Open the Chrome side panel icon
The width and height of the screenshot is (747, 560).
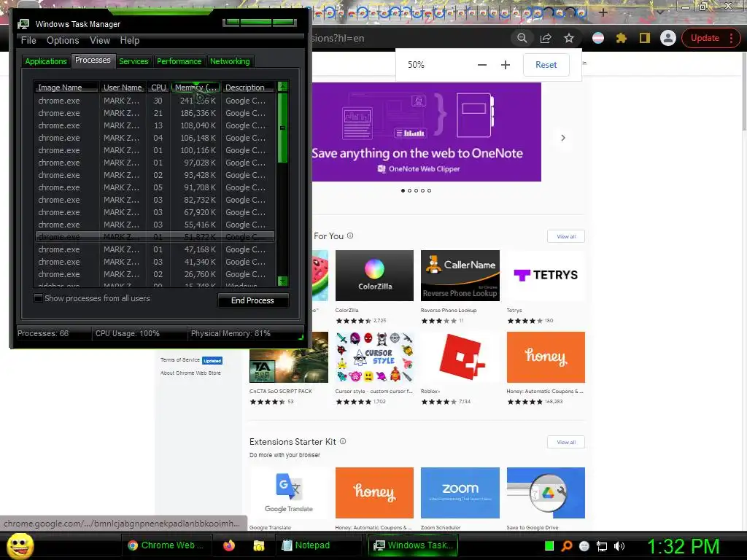645,38
